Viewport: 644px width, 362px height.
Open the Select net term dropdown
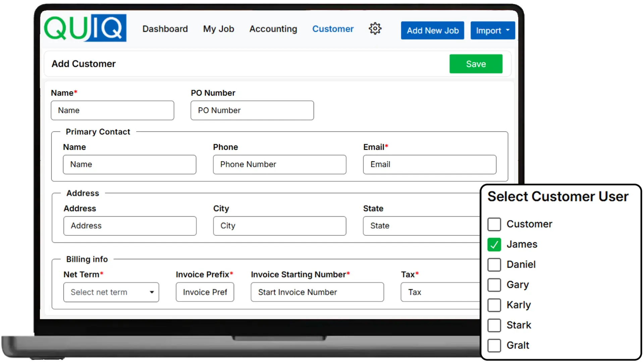pos(111,292)
